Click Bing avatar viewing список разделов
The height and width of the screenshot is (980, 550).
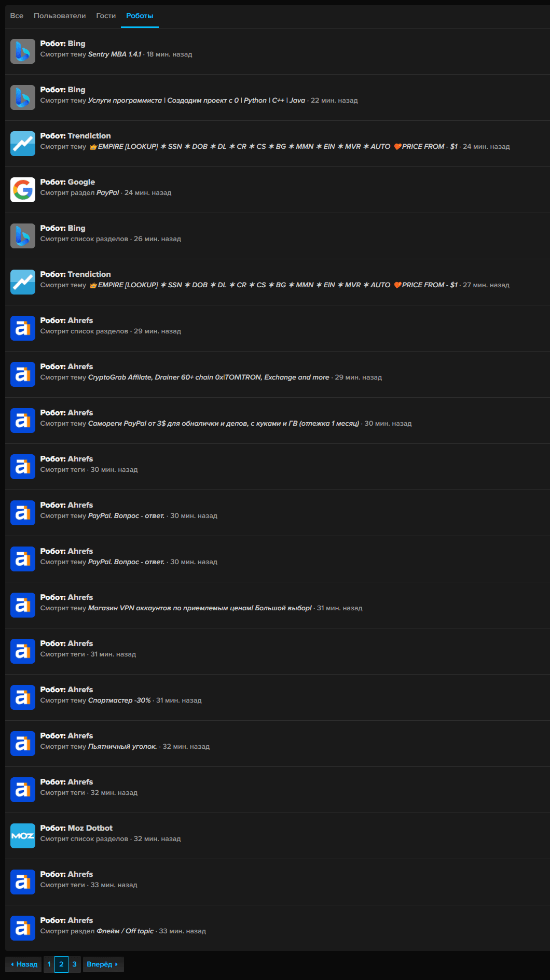[x=23, y=236]
